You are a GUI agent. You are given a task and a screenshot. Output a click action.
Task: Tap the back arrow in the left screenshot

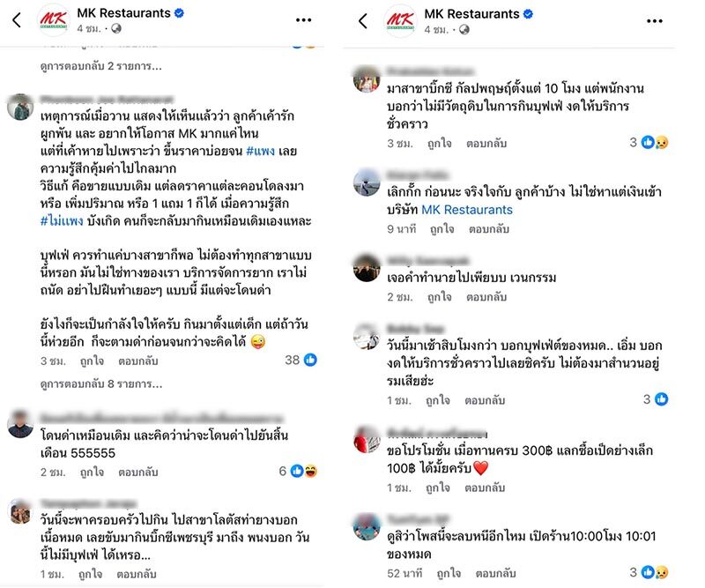pyautogui.click(x=16, y=20)
